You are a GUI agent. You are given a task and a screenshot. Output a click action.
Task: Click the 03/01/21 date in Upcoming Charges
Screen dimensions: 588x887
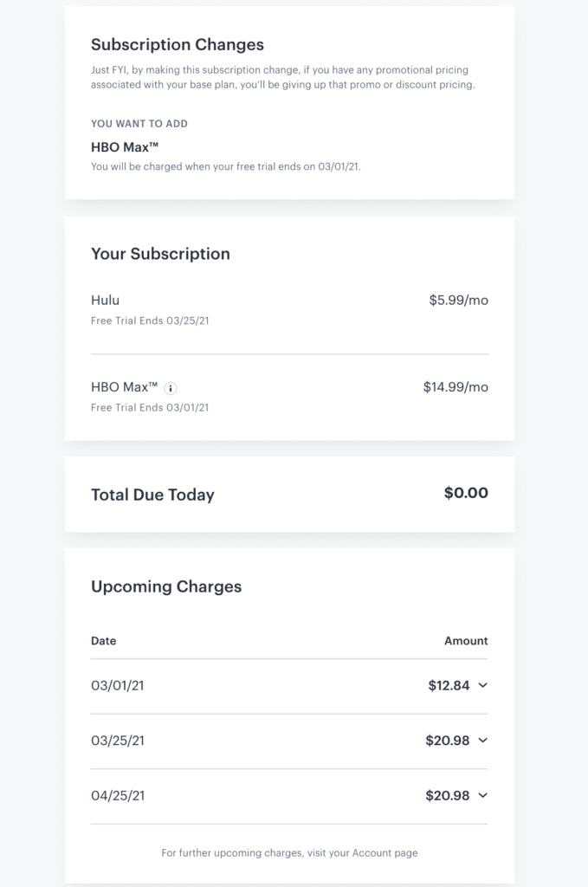click(x=118, y=686)
